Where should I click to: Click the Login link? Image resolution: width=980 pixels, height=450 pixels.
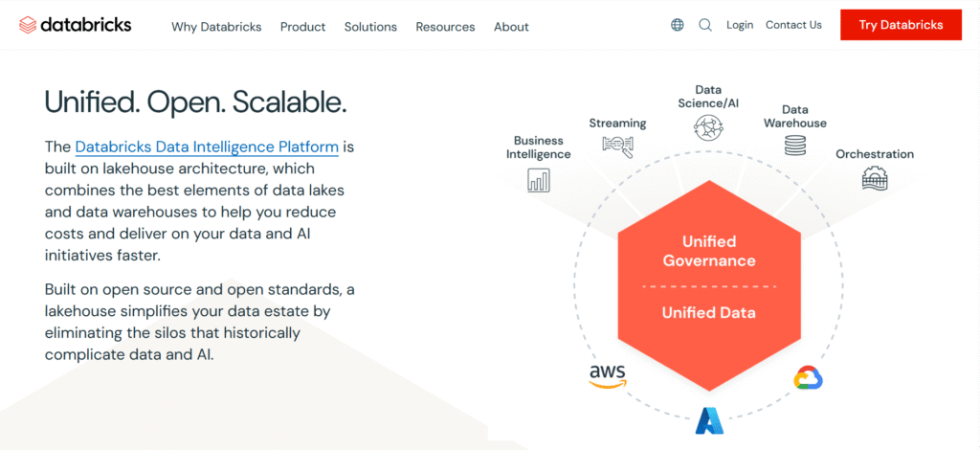point(740,25)
